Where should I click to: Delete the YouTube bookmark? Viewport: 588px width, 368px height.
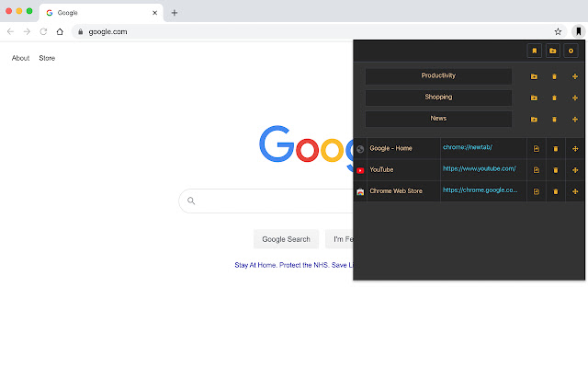556,170
